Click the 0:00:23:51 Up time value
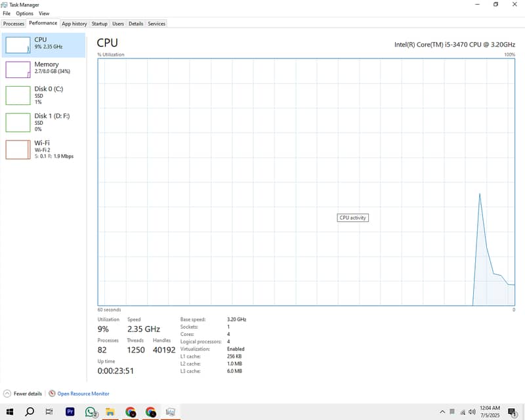The width and height of the screenshot is (525, 420). [115, 371]
